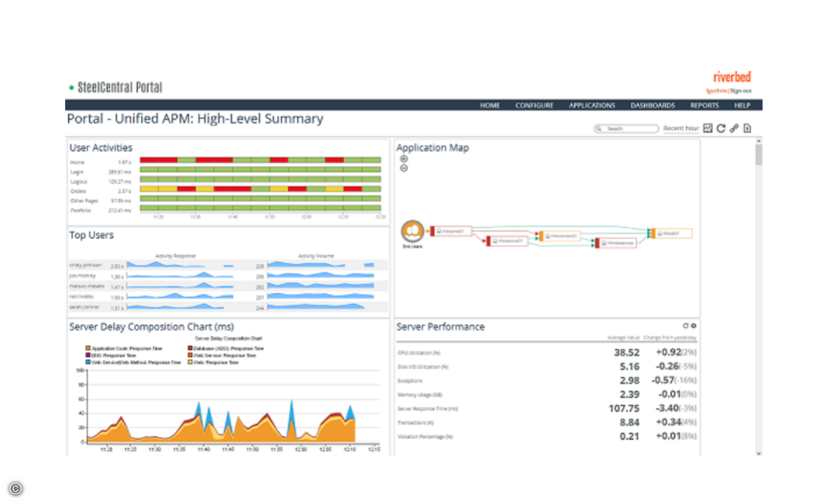
Task: Click the Orders row in User Activities
Action: point(225,191)
